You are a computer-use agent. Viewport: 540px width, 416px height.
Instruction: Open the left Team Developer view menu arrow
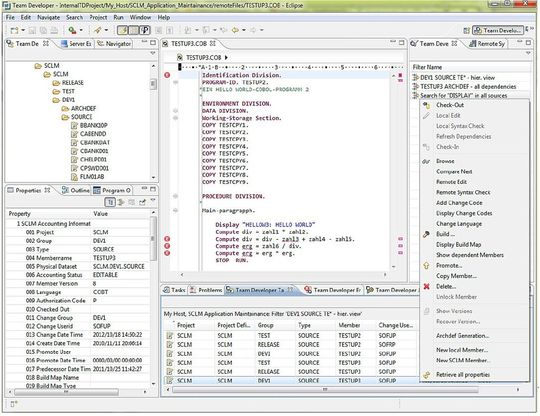(x=153, y=53)
